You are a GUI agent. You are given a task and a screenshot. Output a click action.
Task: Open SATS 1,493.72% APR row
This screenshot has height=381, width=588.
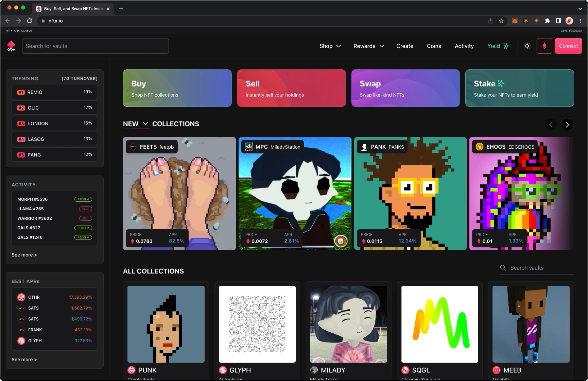click(x=55, y=319)
